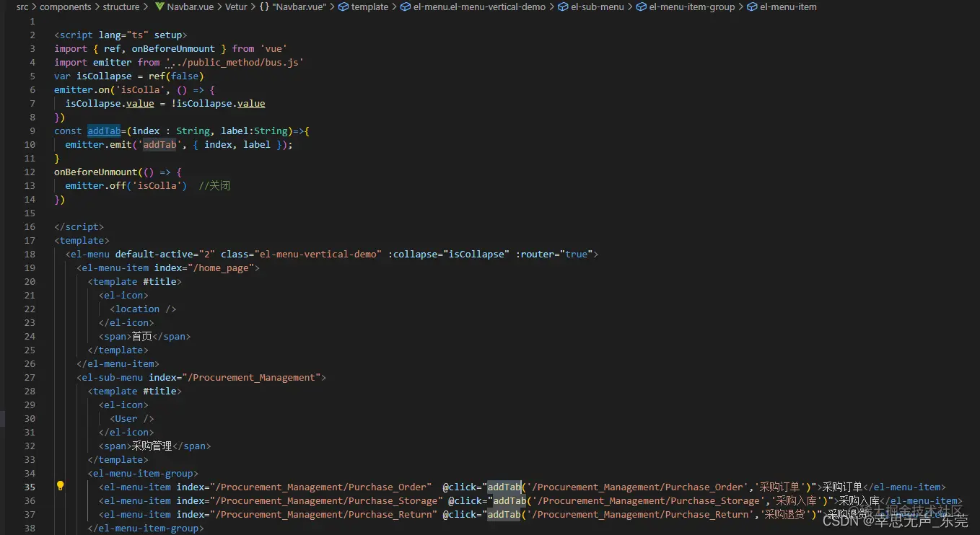This screenshot has height=535, width=980.
Task: Open the el-menu.el-menu-vertical-demo breadcrumb
Action: point(473,6)
